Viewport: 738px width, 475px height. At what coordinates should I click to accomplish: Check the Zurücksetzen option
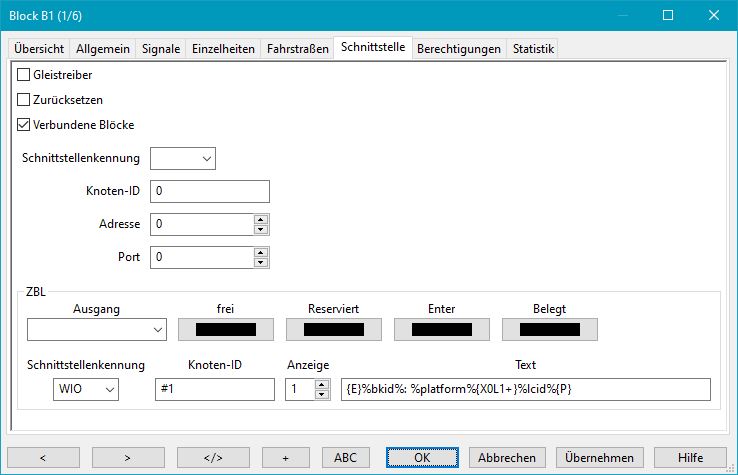(x=25, y=100)
